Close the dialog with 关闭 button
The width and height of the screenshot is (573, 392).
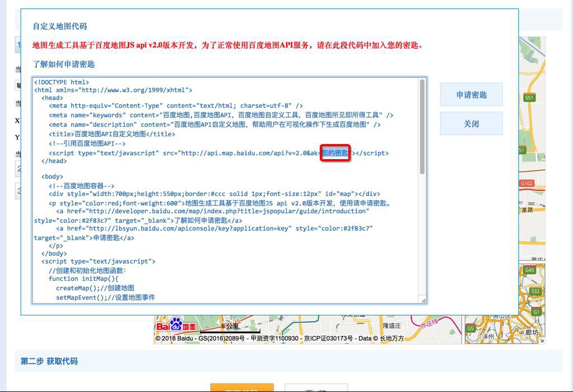coord(471,124)
